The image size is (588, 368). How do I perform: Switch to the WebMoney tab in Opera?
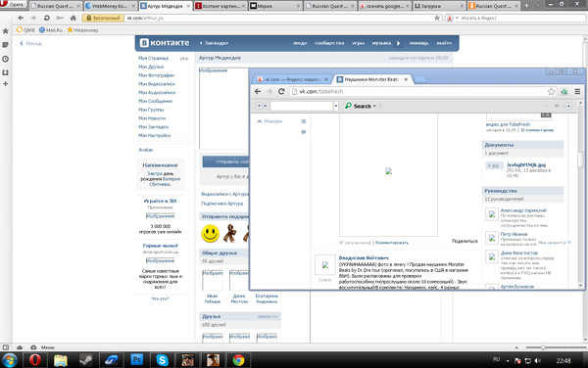[109, 6]
